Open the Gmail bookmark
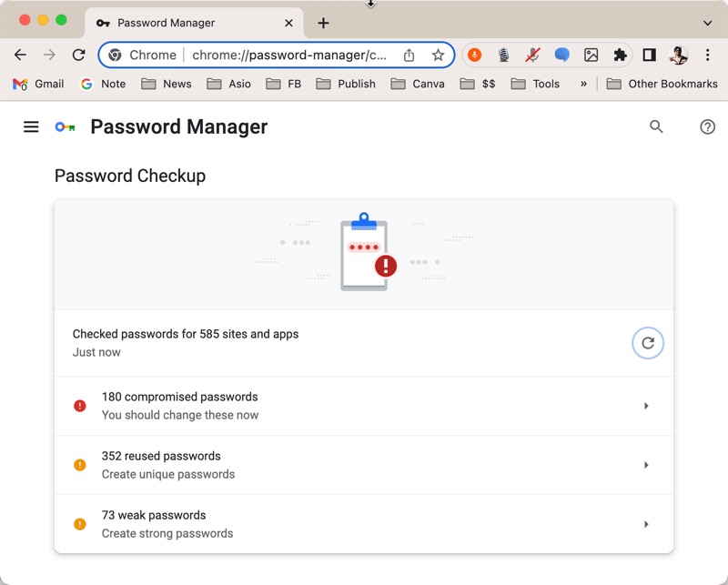The image size is (728, 585). point(38,84)
